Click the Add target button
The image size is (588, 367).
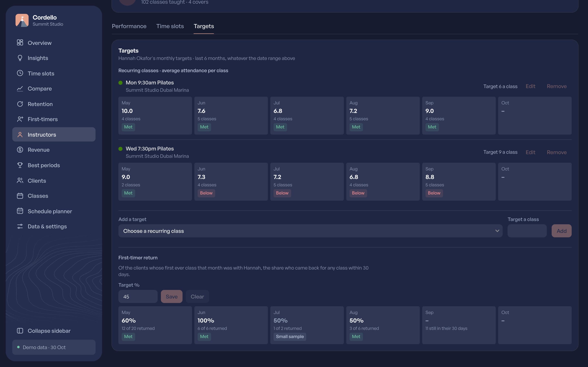(x=561, y=231)
